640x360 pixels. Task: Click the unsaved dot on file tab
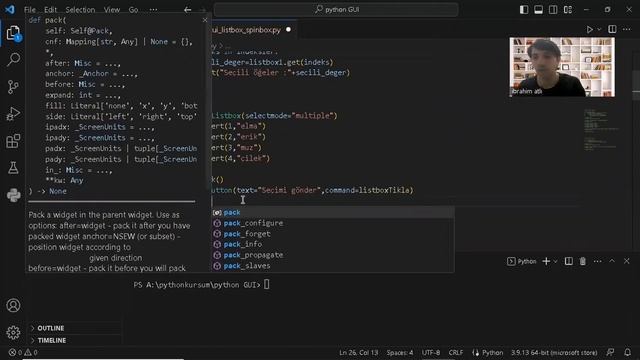click(288, 30)
